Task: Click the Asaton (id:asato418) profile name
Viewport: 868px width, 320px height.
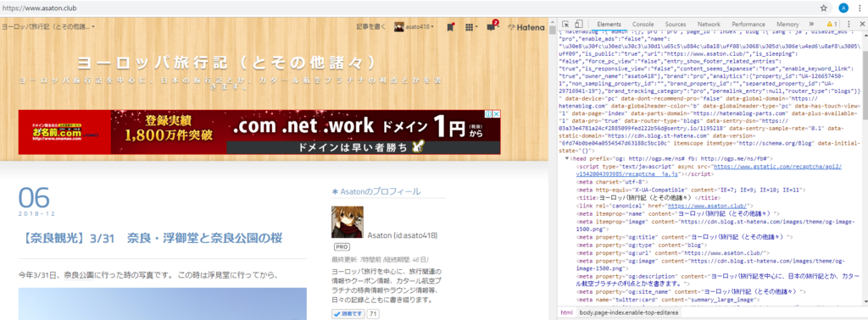Action: coord(403,235)
